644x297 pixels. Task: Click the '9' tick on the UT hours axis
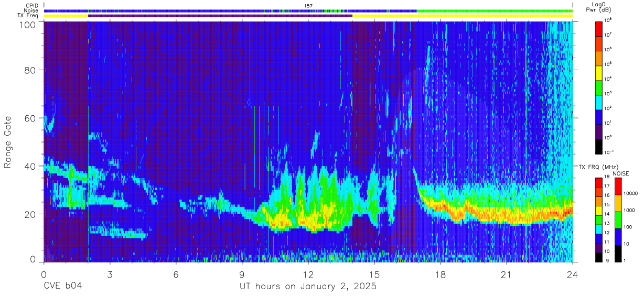coord(242,274)
